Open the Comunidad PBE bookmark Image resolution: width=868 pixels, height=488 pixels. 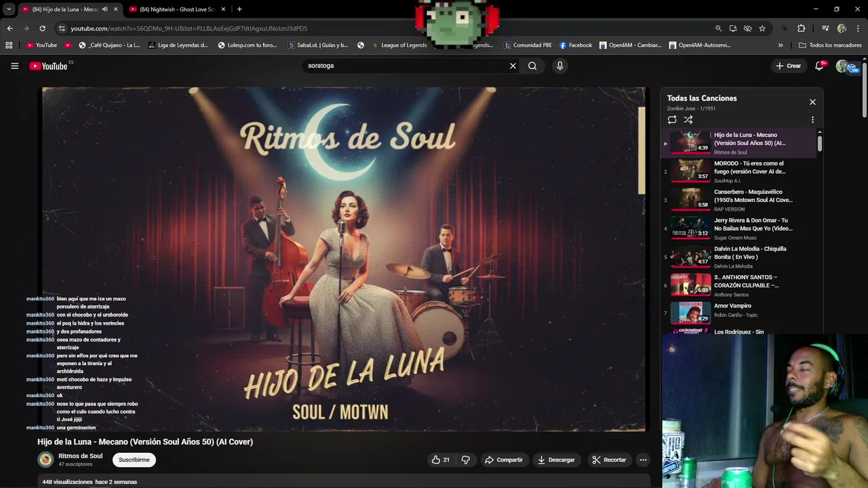click(x=528, y=45)
